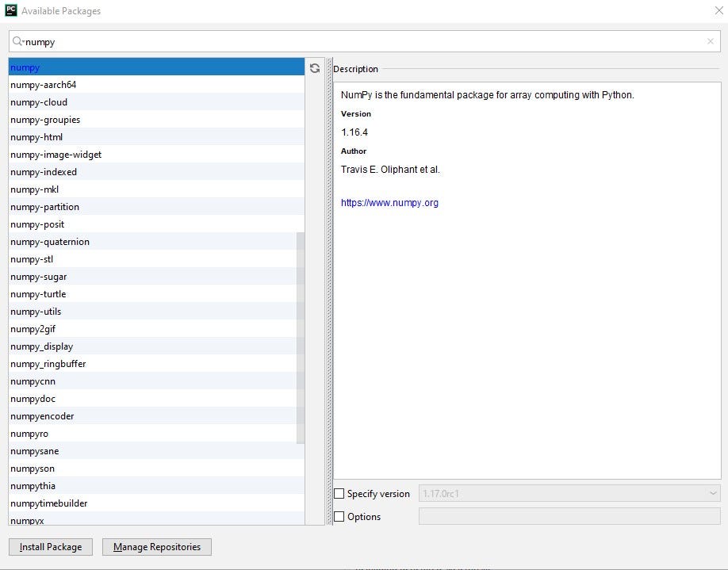
Task: Click the search magnifier icon
Action: pyautogui.click(x=17, y=40)
